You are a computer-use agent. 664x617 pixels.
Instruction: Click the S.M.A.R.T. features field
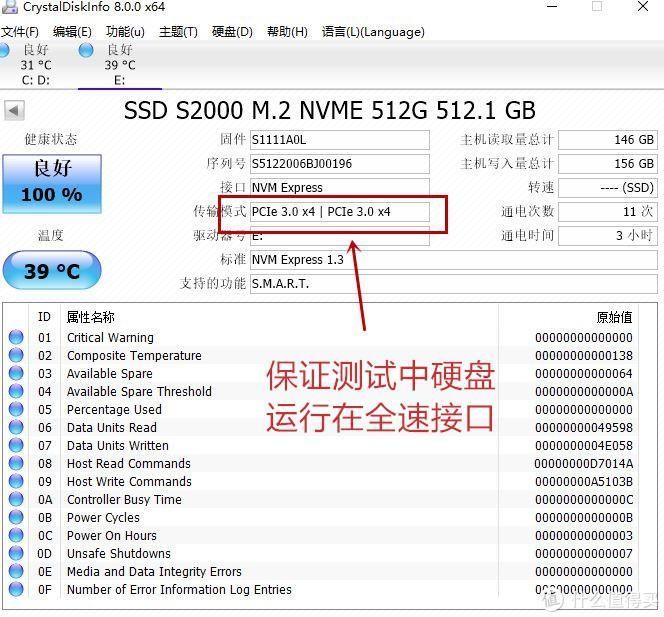pos(454,284)
